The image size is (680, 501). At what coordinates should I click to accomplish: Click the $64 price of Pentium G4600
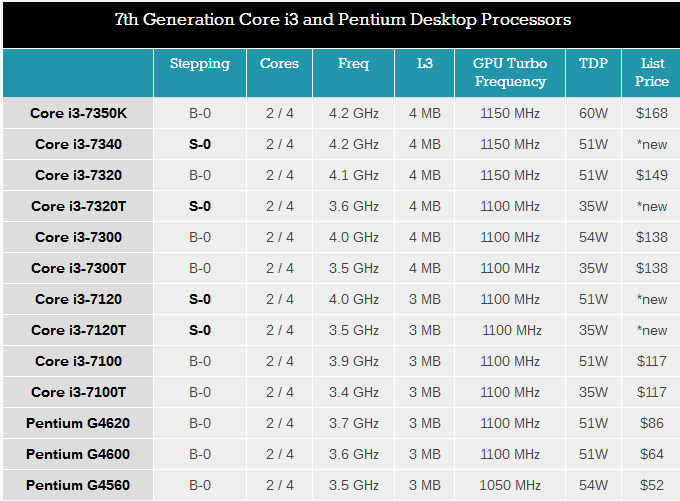[652, 455]
